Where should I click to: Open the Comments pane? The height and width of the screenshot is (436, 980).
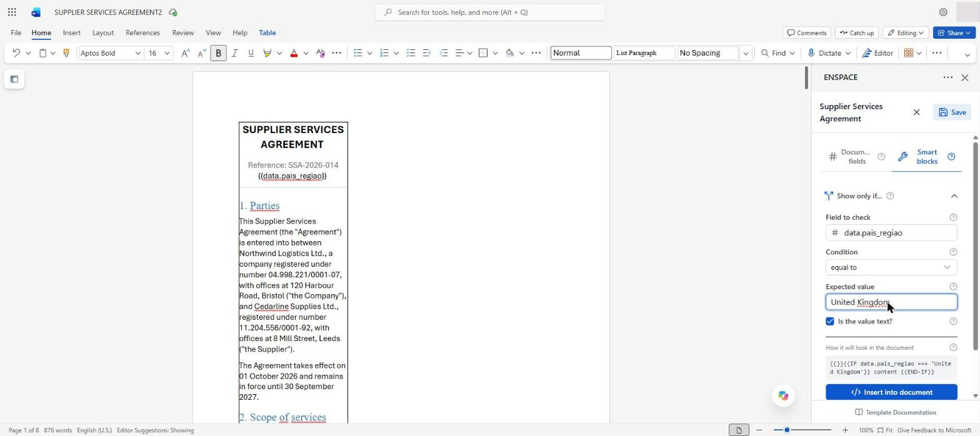coord(806,32)
